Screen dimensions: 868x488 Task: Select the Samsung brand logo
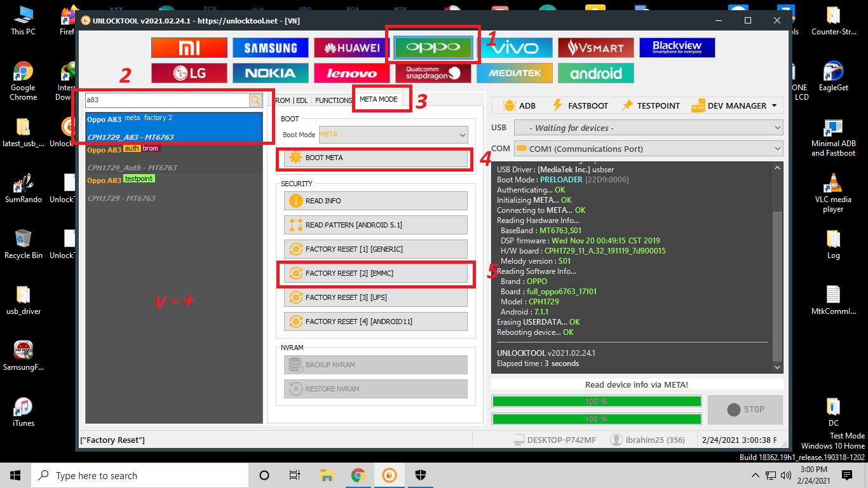point(271,48)
